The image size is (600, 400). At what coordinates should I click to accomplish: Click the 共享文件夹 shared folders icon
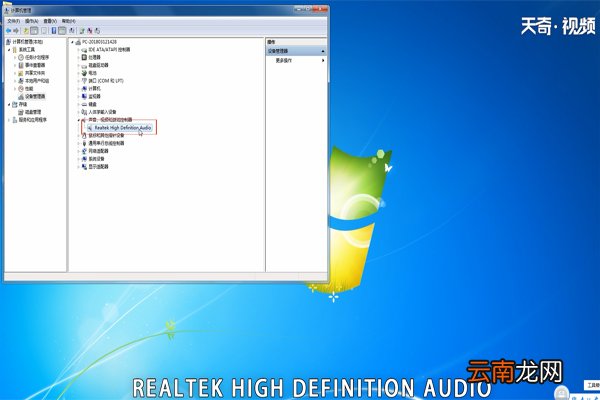click(x=21, y=73)
